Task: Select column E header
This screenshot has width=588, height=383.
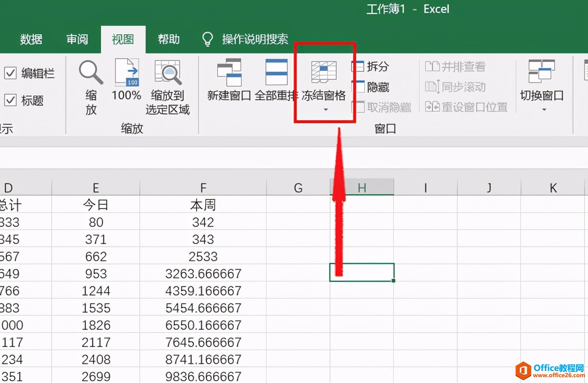Action: coord(96,187)
